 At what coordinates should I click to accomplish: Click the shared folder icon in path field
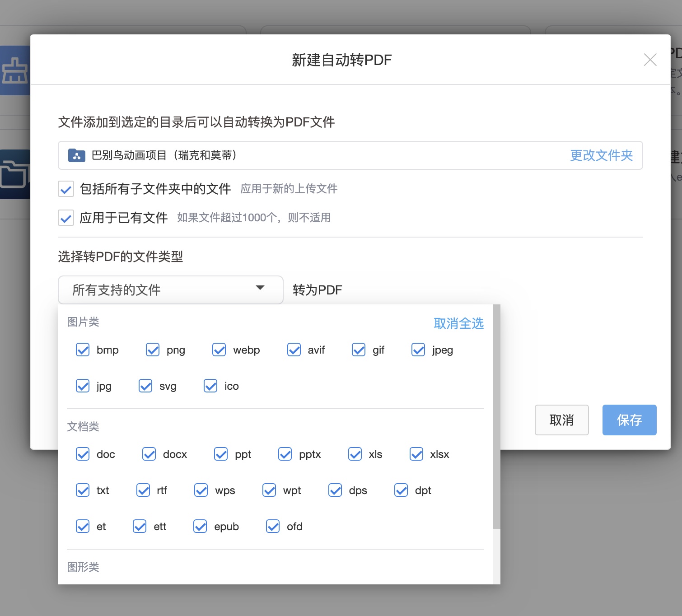tap(77, 155)
